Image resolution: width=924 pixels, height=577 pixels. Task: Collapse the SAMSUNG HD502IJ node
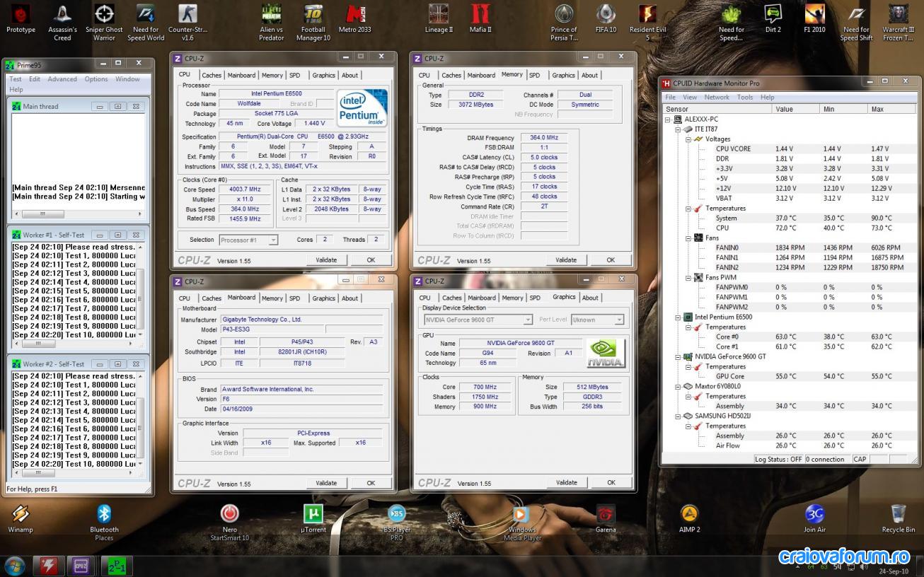678,416
